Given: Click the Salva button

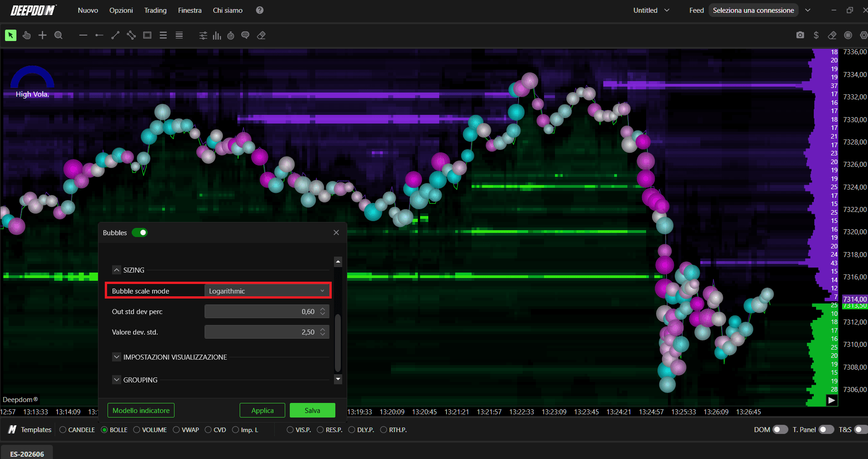Looking at the screenshot, I should coord(313,410).
